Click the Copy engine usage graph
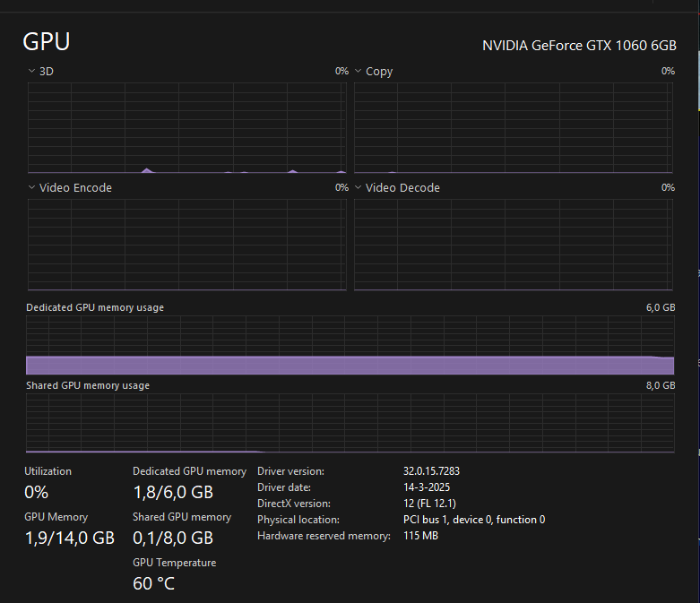700x603 pixels. coord(514,127)
